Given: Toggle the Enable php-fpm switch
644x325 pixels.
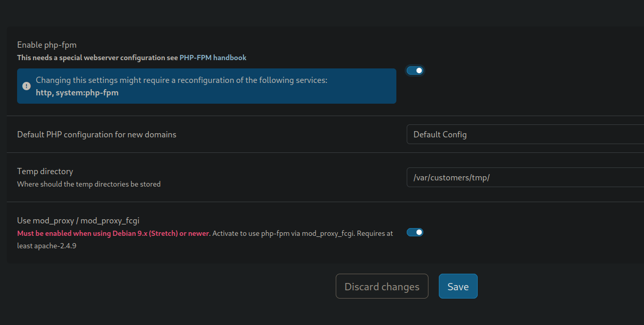Looking at the screenshot, I should [415, 70].
